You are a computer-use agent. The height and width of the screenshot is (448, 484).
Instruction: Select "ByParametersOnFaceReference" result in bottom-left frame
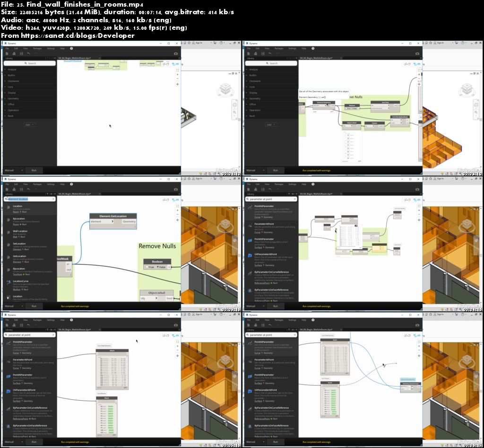click(30, 426)
